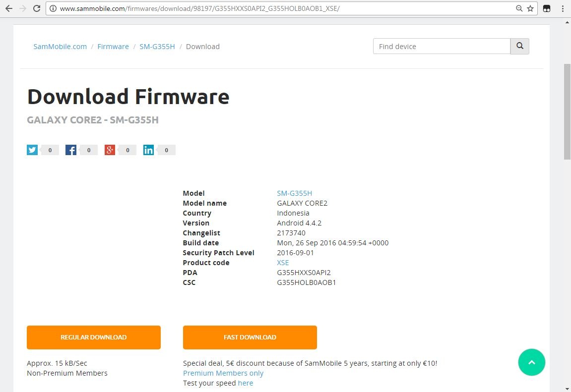Image resolution: width=571 pixels, height=392 pixels.
Task: Click the 'Approx. 15 kB/Sec' text
Action: tap(57, 363)
